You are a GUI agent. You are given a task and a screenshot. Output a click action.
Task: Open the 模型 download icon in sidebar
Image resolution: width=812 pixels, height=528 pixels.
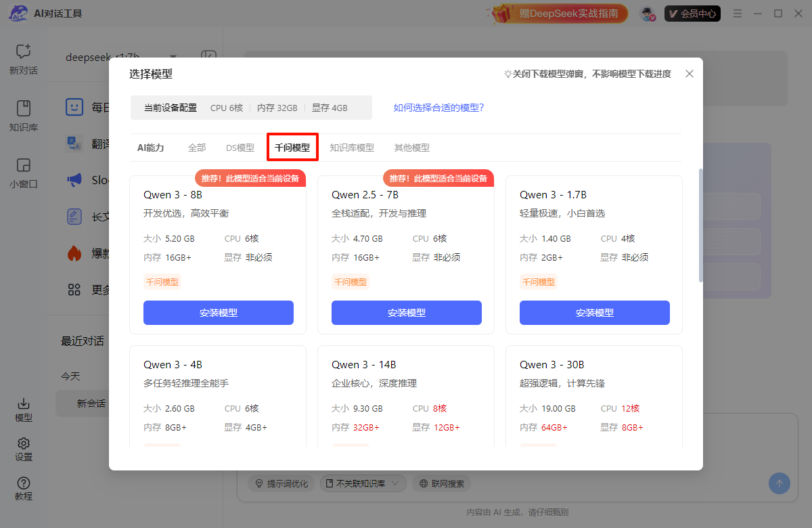pos(24,403)
